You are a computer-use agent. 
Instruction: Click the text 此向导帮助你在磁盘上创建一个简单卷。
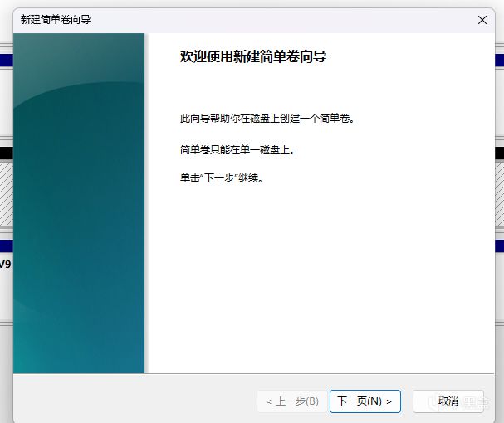[x=267, y=119]
